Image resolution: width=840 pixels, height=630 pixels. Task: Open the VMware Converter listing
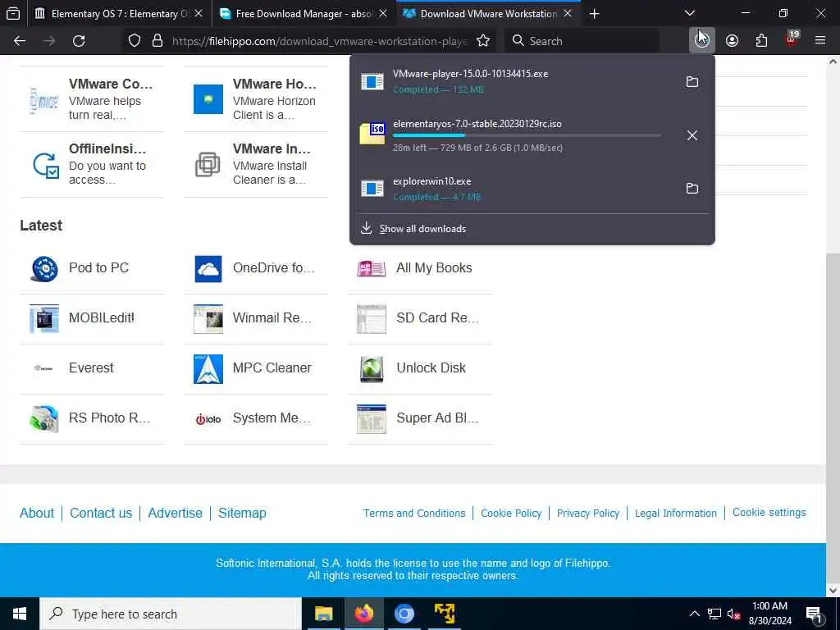click(92, 99)
